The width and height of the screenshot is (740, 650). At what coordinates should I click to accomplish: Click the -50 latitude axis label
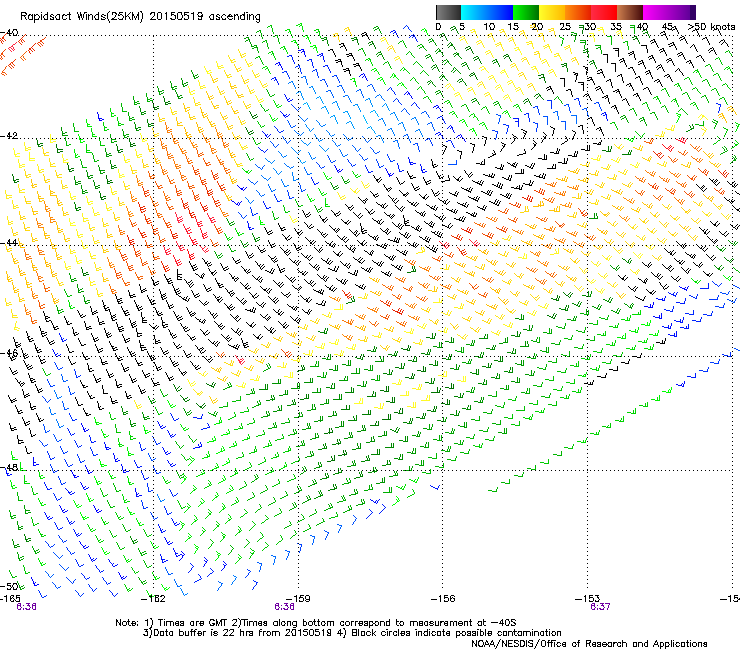tap(9, 586)
